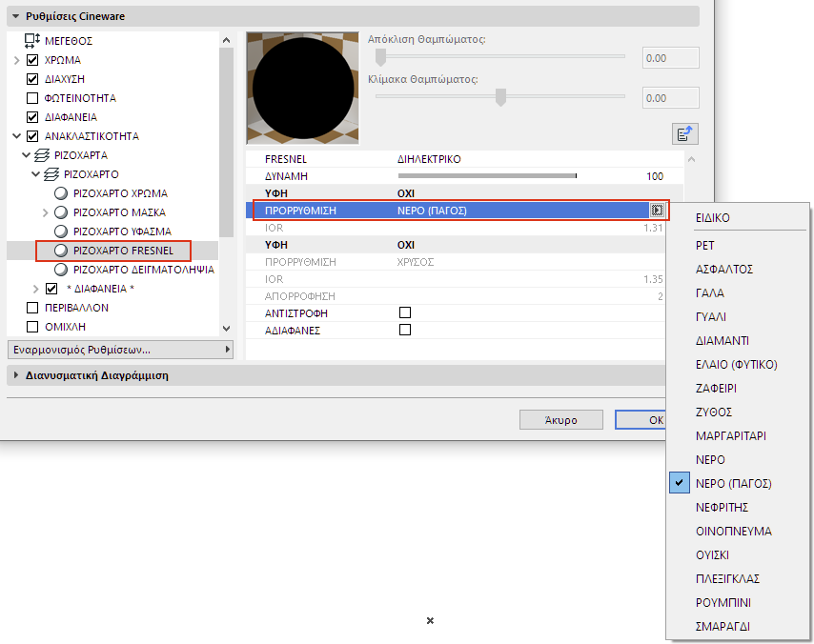Click the ΡΙΖΟΧΑΡΤΟ layer icon
This screenshot has height=644, width=814.
coord(51,174)
